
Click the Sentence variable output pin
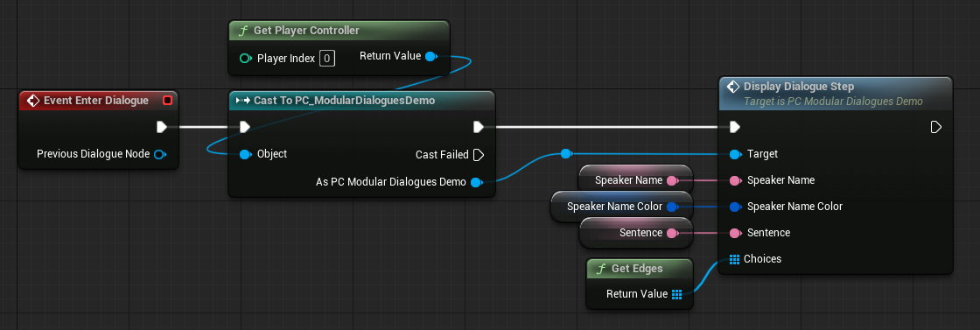[672, 233]
